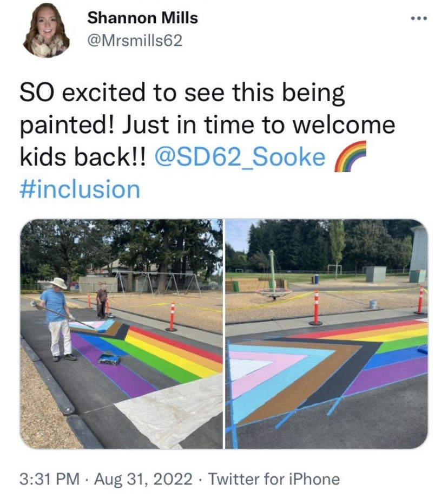Open the three-dot more options menu
This screenshot has height=498, width=448.
click(x=419, y=18)
